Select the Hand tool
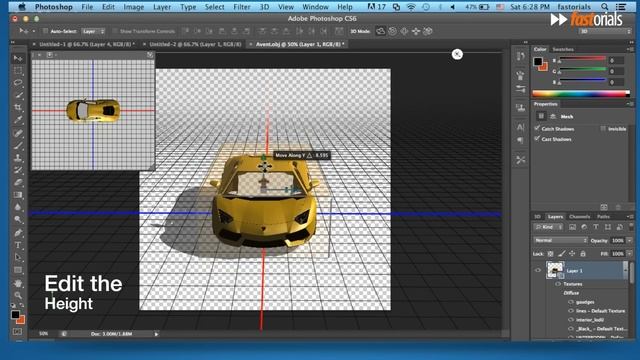Screen dimensions: 640x360 (x=18, y=283)
